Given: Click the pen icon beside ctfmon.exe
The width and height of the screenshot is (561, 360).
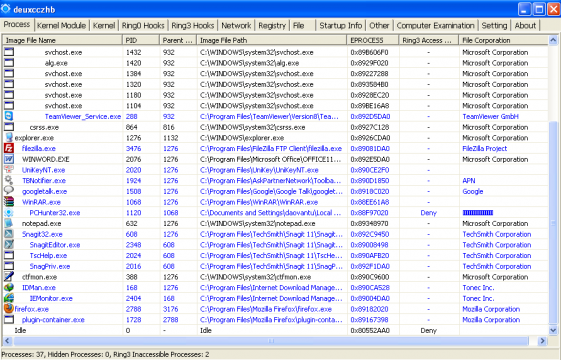Looking at the screenshot, I should click(9, 277).
